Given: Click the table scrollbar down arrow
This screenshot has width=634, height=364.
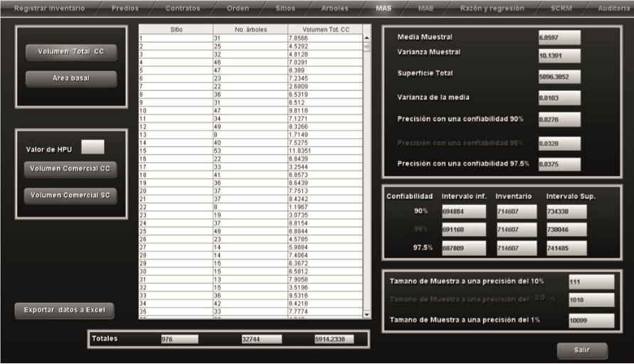Looking at the screenshot, I should [367, 314].
